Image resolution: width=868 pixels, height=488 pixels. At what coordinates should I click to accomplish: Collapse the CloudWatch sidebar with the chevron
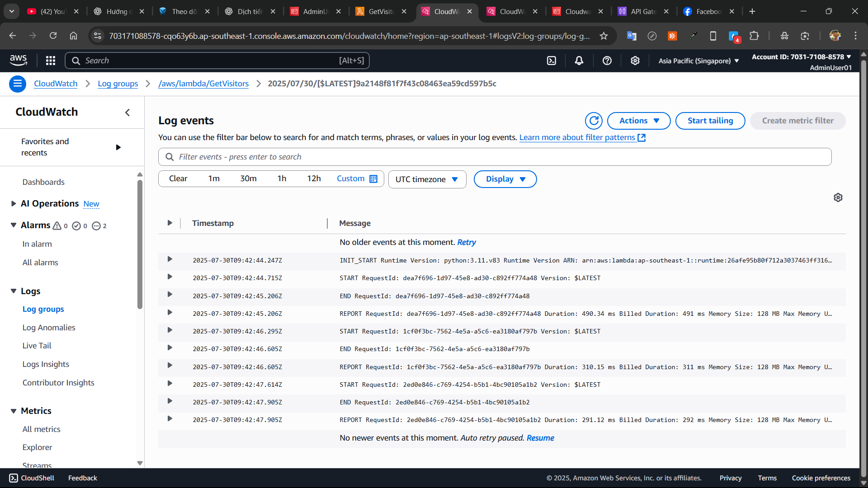click(127, 113)
